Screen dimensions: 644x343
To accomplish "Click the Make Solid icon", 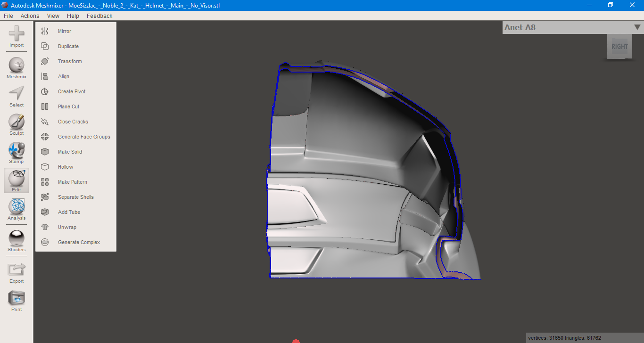I will (x=45, y=152).
